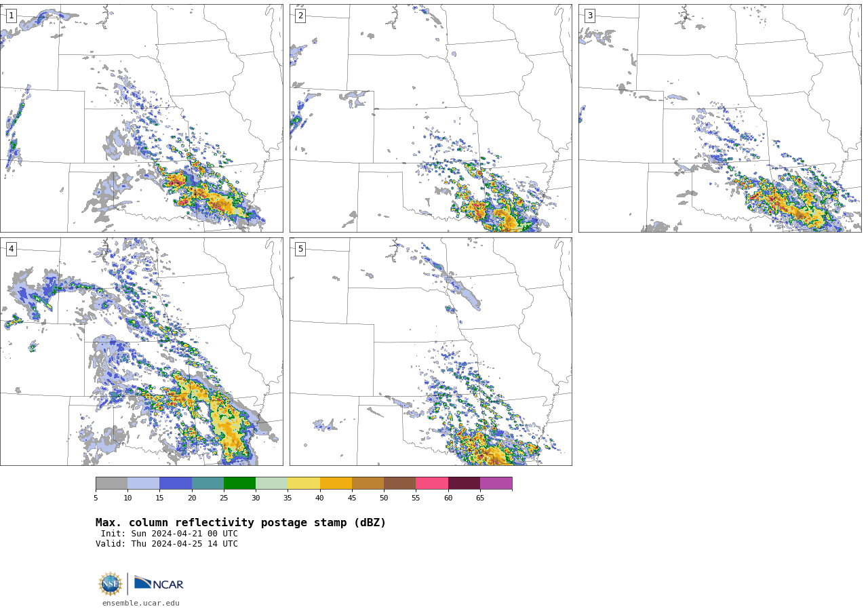Screen dimensions: 868x611
Task: Click the member number 5 label box
Action: pyautogui.click(x=300, y=249)
